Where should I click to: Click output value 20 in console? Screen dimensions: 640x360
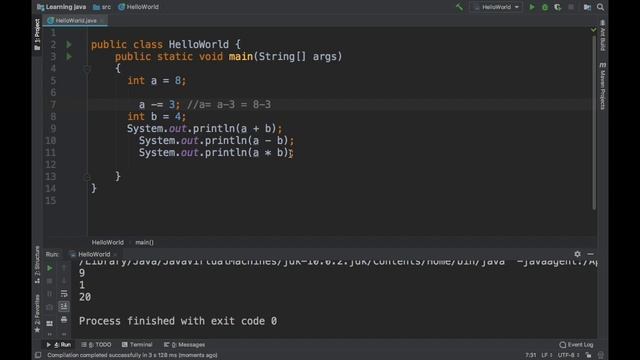(85, 297)
